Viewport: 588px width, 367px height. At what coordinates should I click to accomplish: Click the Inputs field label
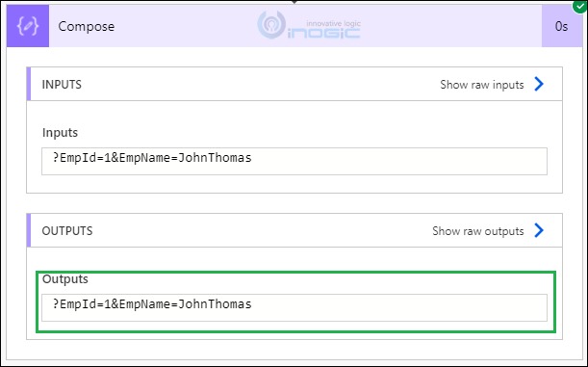point(60,133)
